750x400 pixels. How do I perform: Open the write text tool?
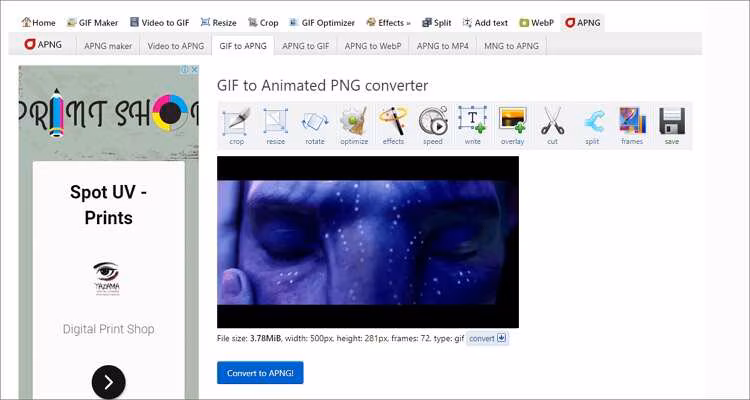point(473,125)
